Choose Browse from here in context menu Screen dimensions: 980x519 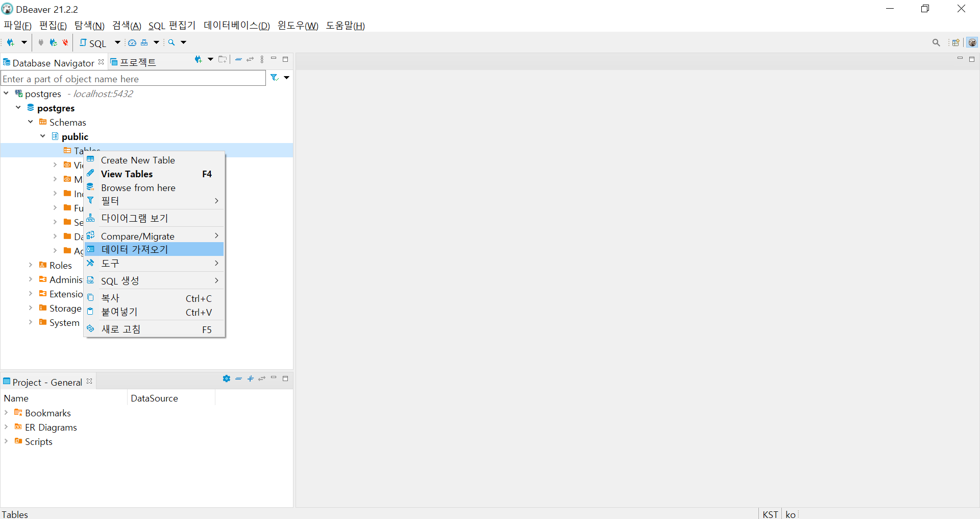[x=154, y=188]
